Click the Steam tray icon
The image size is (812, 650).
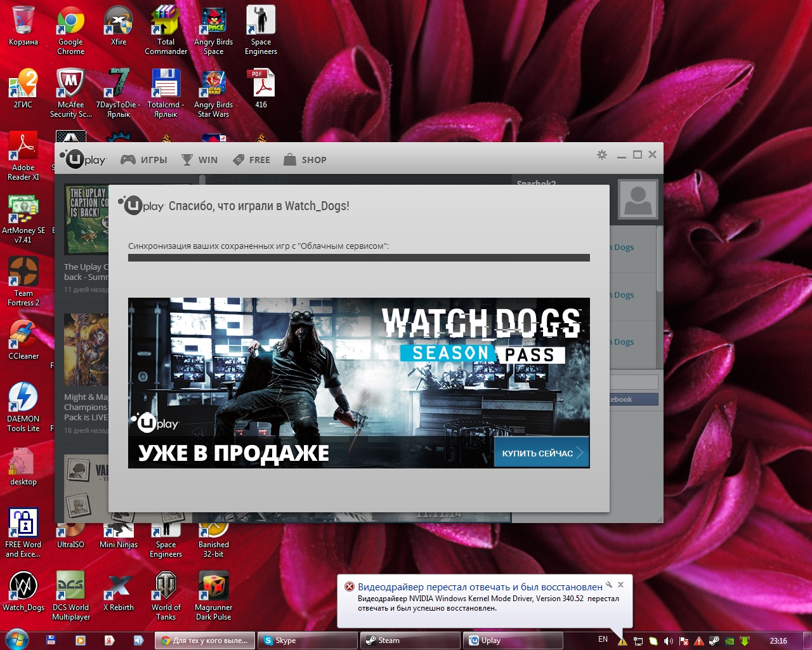[x=714, y=641]
